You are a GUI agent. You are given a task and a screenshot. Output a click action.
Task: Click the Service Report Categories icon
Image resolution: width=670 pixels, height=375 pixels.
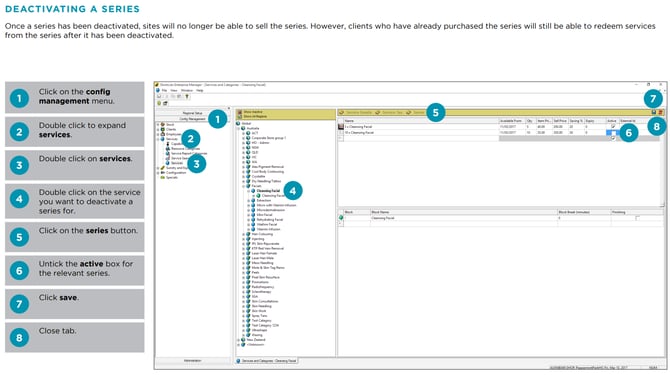point(168,153)
